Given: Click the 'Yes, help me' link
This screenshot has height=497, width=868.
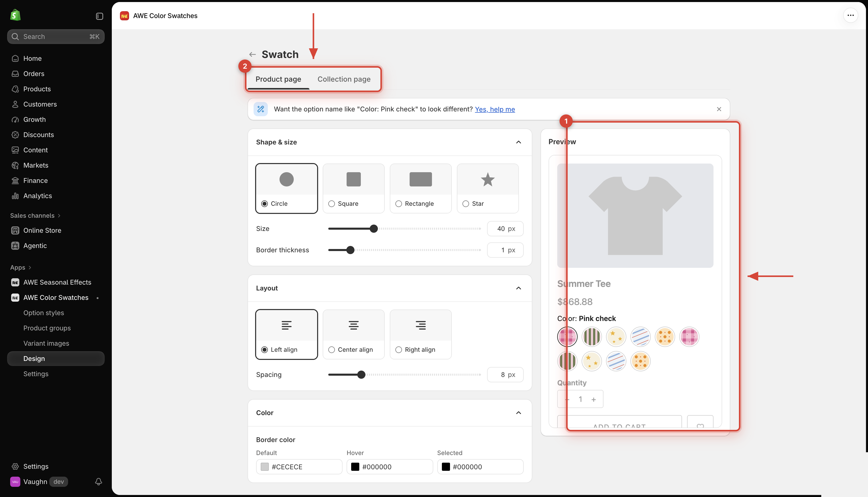Looking at the screenshot, I should (495, 109).
